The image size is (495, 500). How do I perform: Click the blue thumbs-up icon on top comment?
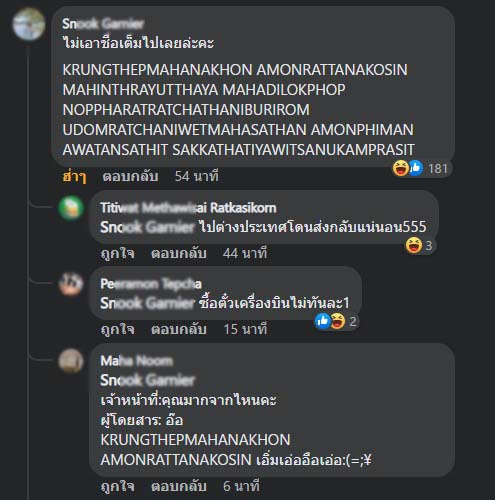[x=416, y=168]
